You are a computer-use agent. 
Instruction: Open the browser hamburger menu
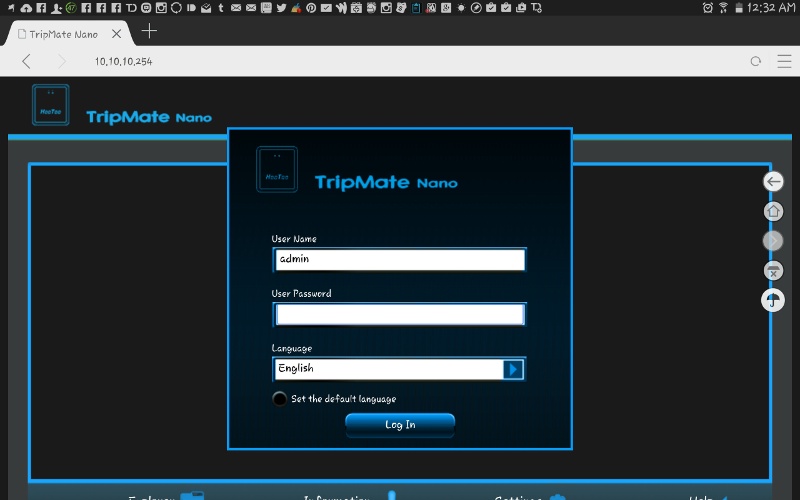pos(784,61)
